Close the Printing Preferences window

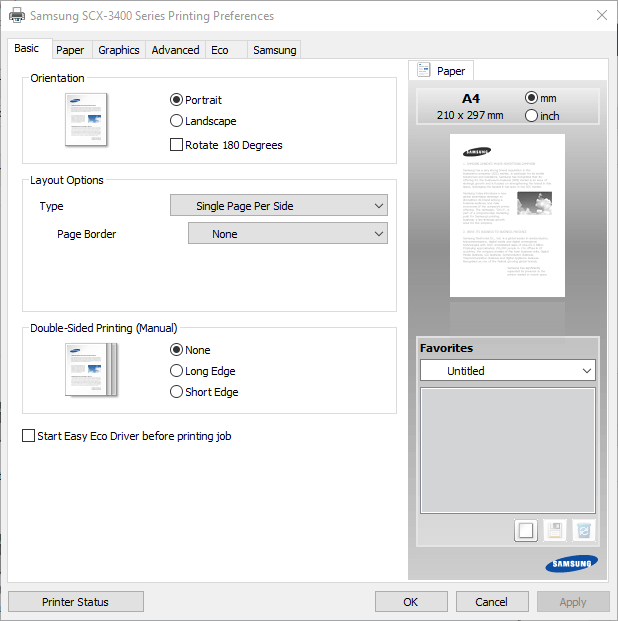602,15
